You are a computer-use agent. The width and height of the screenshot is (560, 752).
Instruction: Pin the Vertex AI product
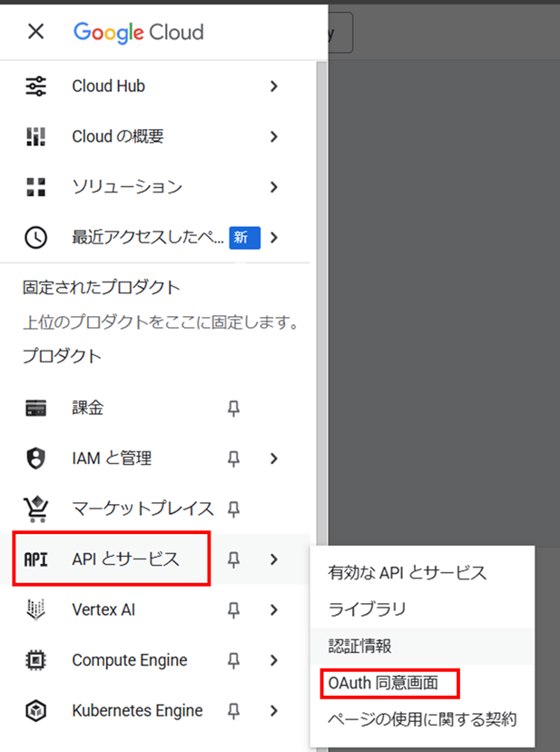coord(233,610)
